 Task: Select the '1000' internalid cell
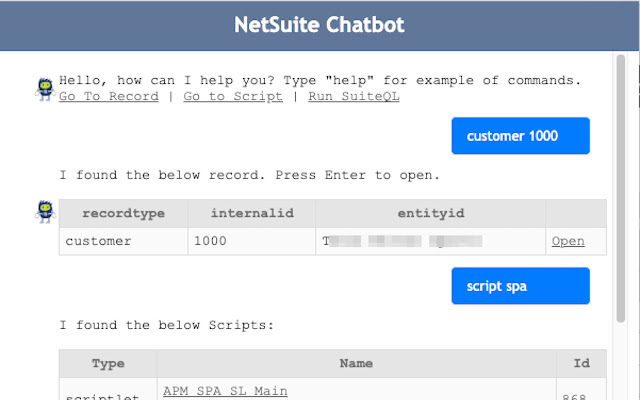click(x=252, y=241)
